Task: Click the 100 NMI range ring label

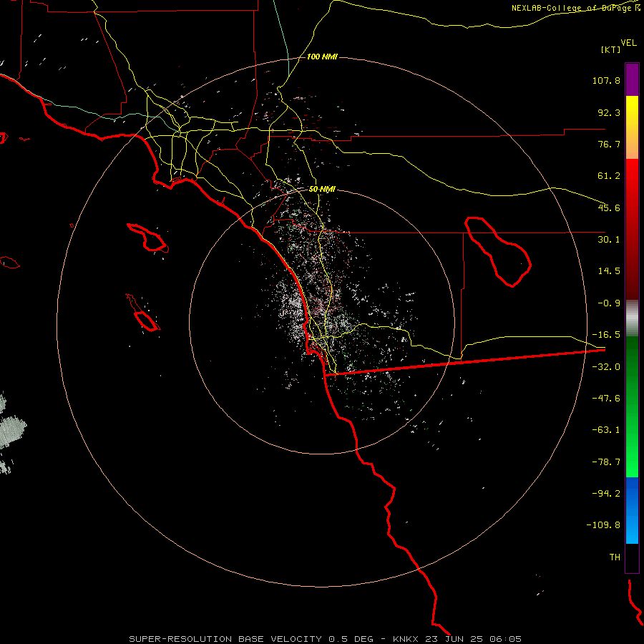Action: [x=322, y=57]
